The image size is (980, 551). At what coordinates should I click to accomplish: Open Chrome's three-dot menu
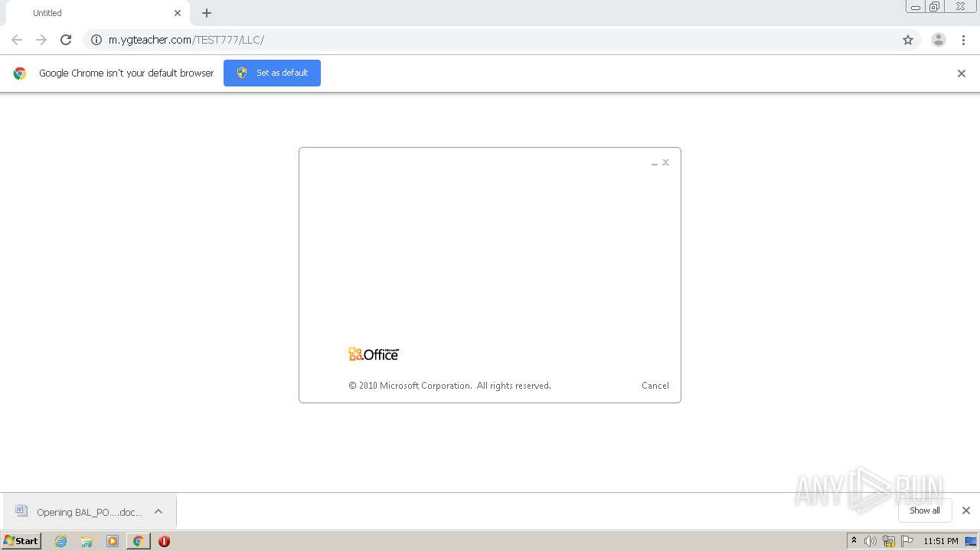[x=964, y=40]
